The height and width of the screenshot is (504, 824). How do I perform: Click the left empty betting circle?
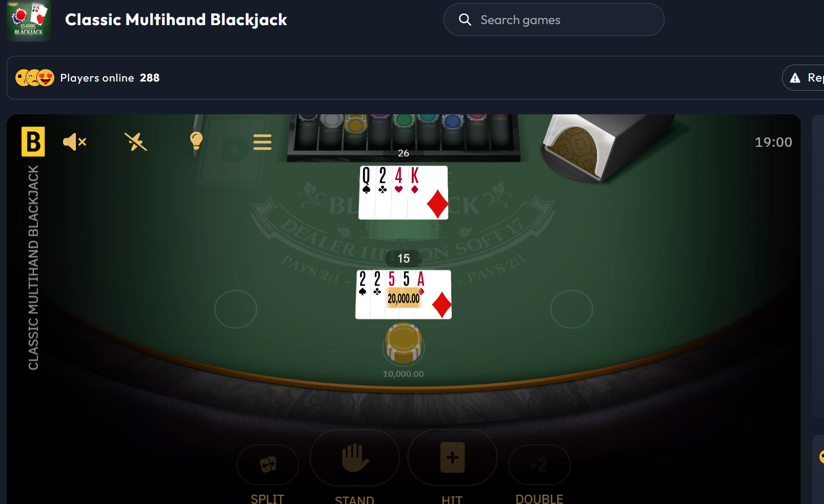pos(235,309)
